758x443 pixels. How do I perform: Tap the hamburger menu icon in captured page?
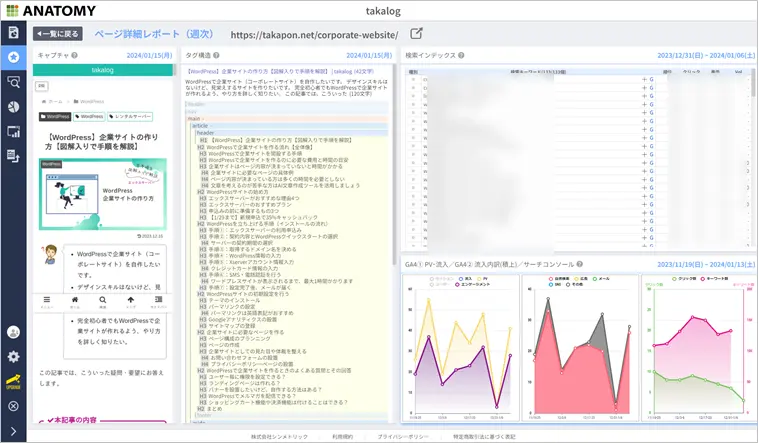pyautogui.click(x=46, y=302)
